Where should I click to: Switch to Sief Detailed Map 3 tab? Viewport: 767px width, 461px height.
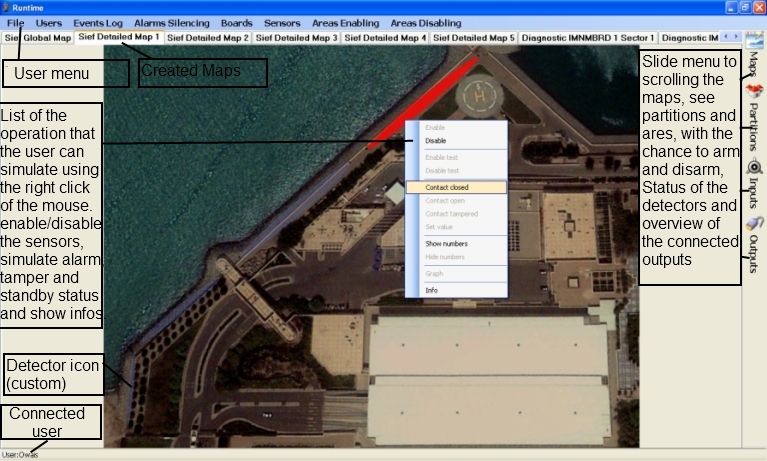[x=297, y=38]
